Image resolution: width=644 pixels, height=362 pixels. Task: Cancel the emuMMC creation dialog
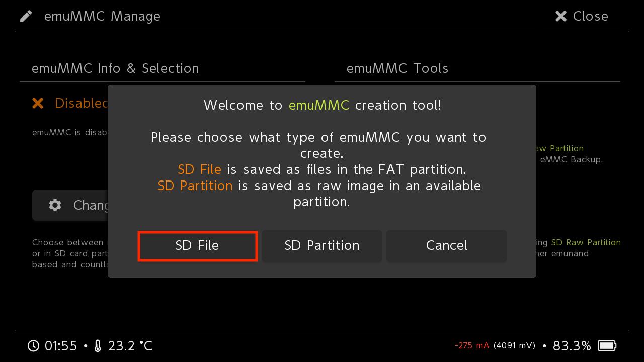pyautogui.click(x=446, y=246)
